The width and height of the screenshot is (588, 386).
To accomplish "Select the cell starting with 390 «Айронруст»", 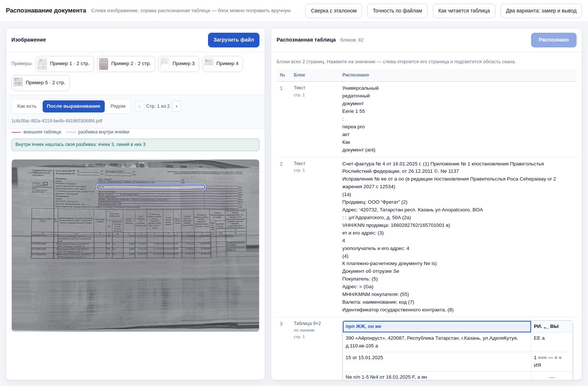I will 437,342.
